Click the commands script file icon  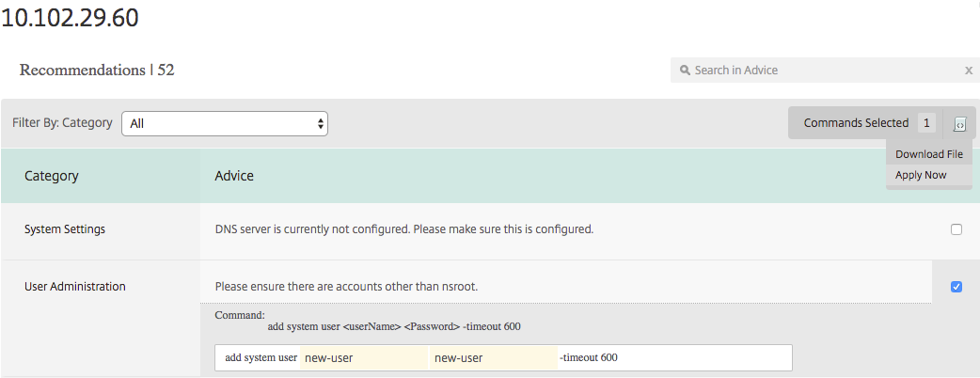point(959,124)
